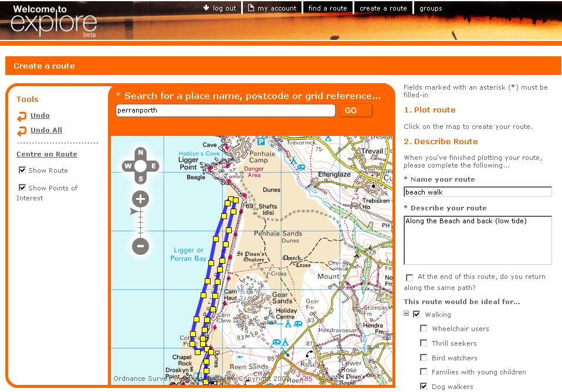Zoom in with the map plus button
Screen dimensions: 562x392
click(x=141, y=199)
